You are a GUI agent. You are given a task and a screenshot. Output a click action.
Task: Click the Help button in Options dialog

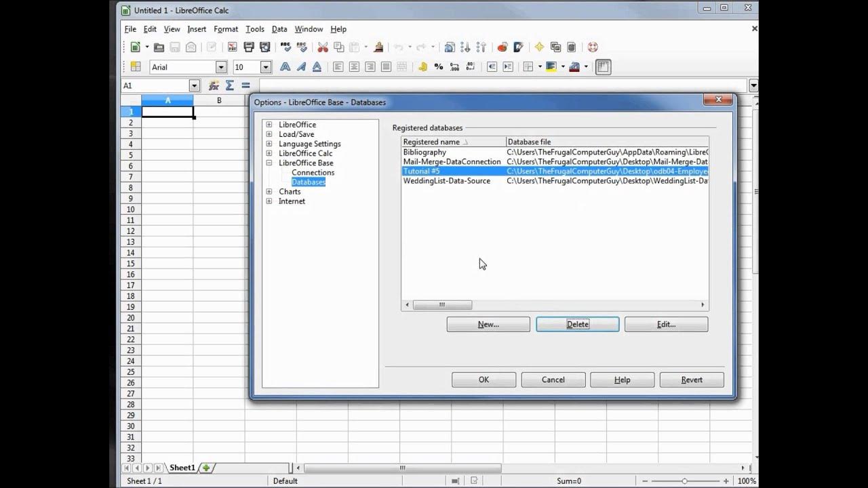coord(623,380)
